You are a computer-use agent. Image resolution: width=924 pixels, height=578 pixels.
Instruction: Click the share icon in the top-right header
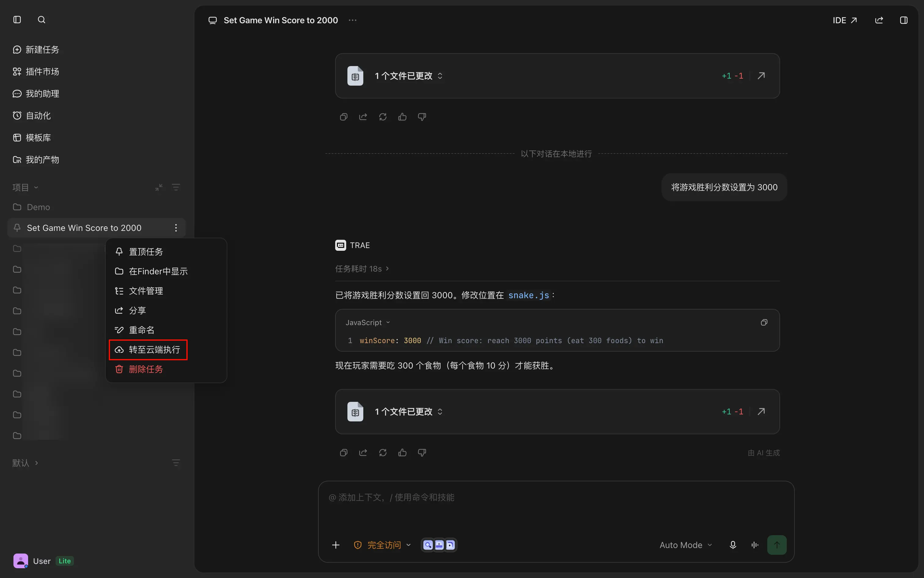pos(879,20)
